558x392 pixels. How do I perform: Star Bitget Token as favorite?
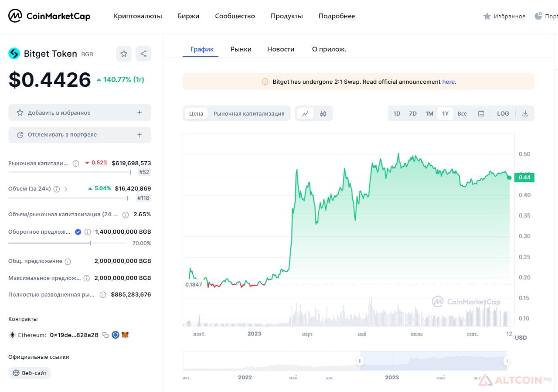[124, 54]
